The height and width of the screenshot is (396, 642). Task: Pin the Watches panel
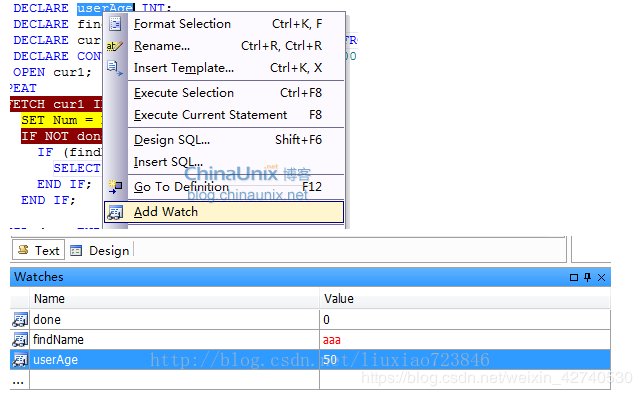588,277
